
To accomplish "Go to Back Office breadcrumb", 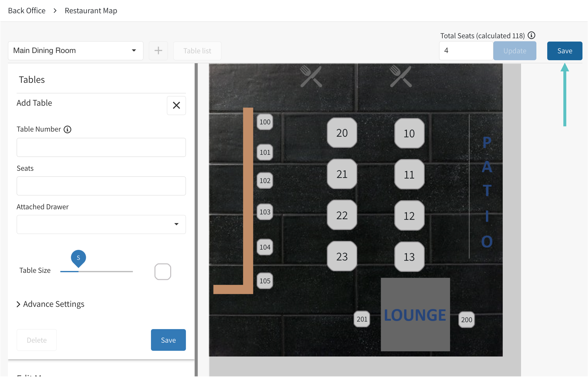I will [x=27, y=10].
